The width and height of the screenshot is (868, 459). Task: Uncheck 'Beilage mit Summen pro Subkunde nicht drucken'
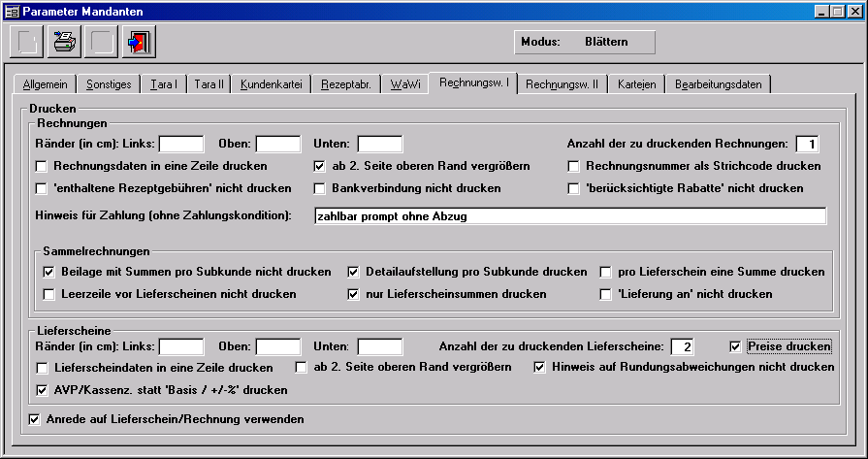click(48, 272)
